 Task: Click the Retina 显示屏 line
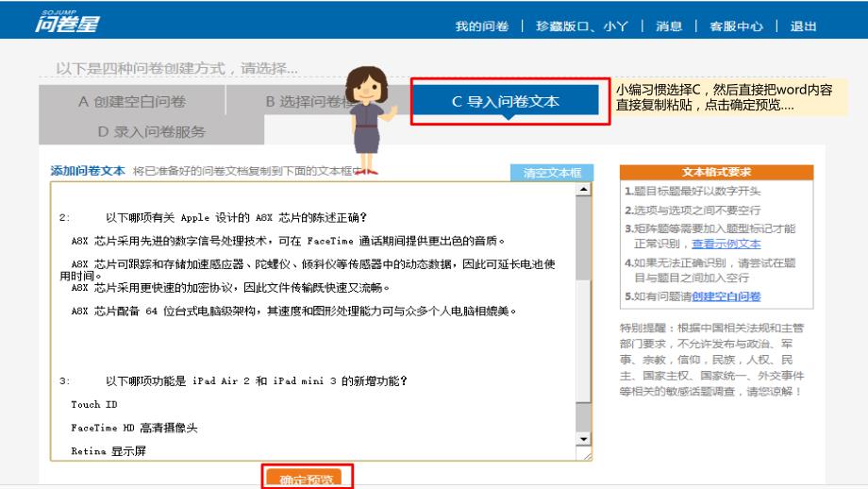tap(108, 451)
